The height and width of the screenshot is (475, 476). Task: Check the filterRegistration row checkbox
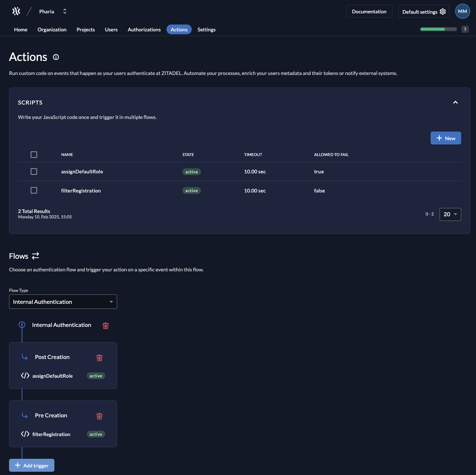coord(34,190)
